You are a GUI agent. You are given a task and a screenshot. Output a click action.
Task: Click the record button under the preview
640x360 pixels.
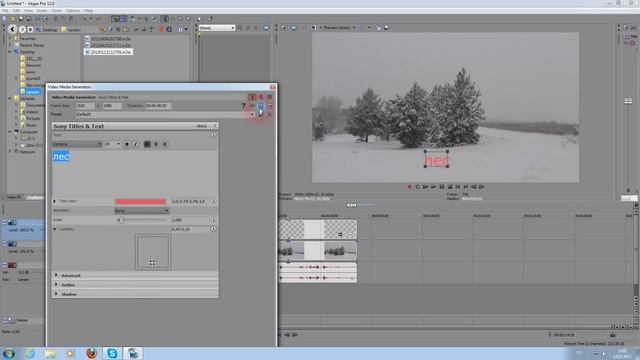pos(410,187)
